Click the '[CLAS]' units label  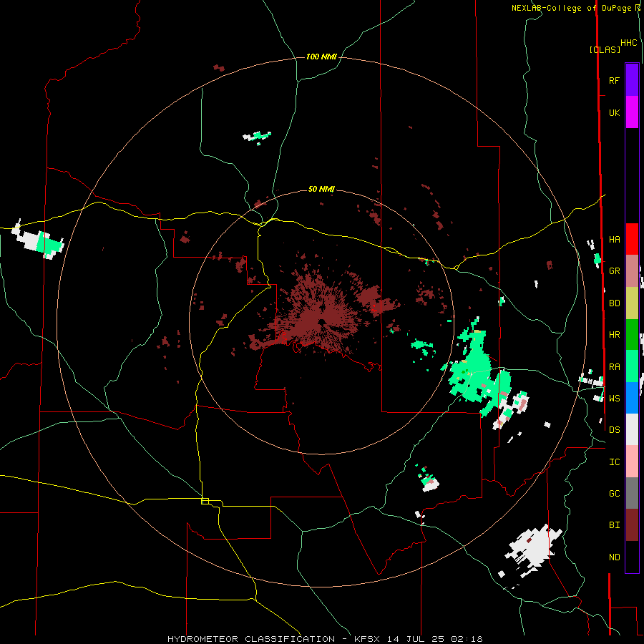pyautogui.click(x=605, y=49)
